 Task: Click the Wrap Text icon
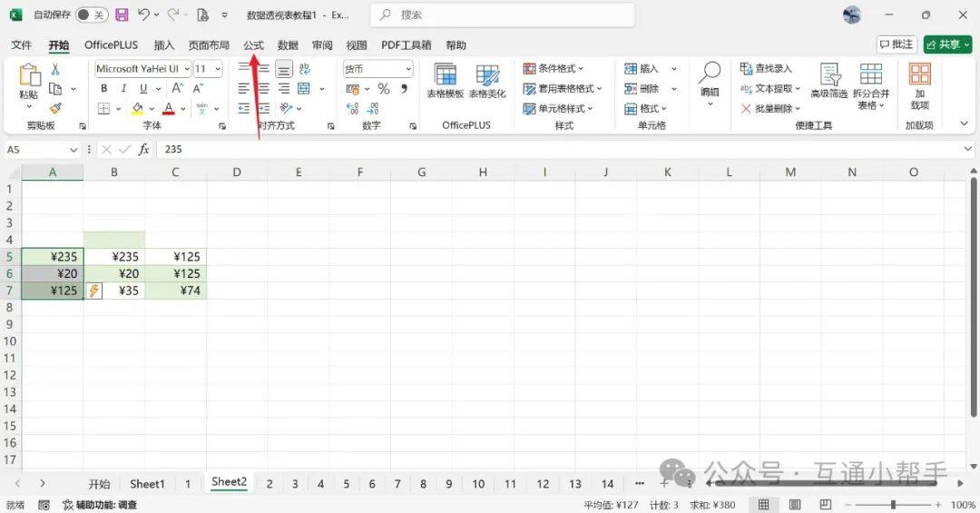[304, 69]
